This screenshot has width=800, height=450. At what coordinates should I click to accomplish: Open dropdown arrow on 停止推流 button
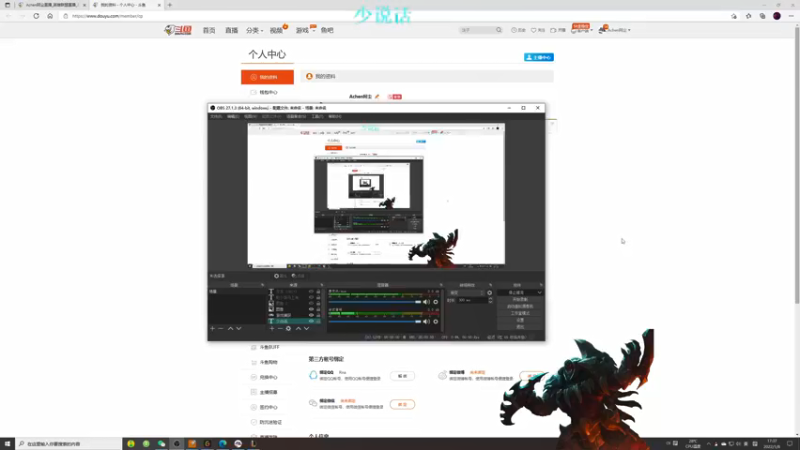(x=540, y=293)
